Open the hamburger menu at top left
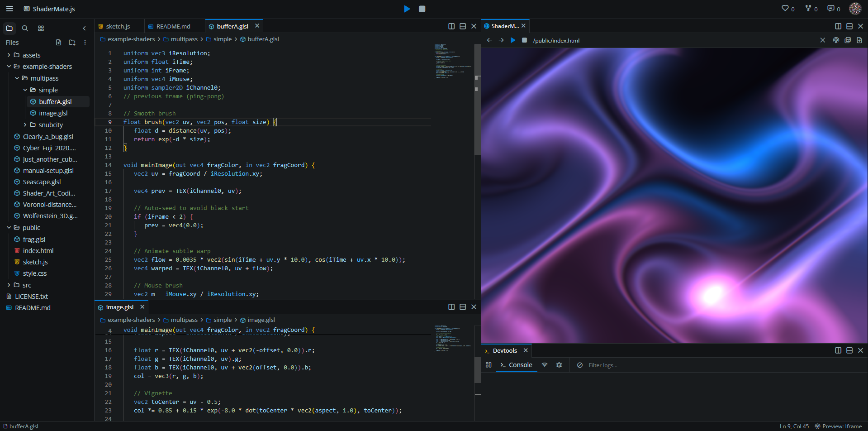The height and width of the screenshot is (431, 868). [x=9, y=9]
